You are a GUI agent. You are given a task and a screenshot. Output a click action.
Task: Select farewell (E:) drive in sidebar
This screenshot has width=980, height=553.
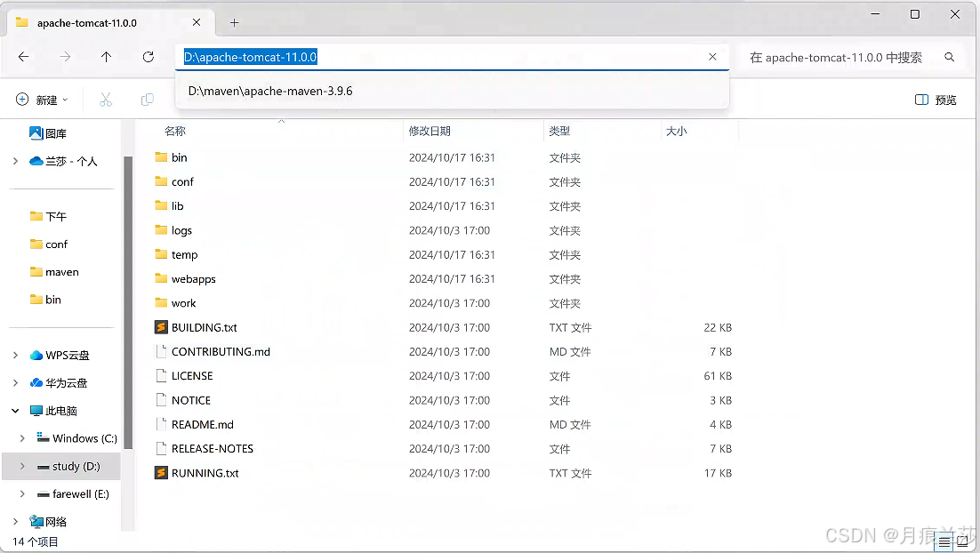point(73,493)
